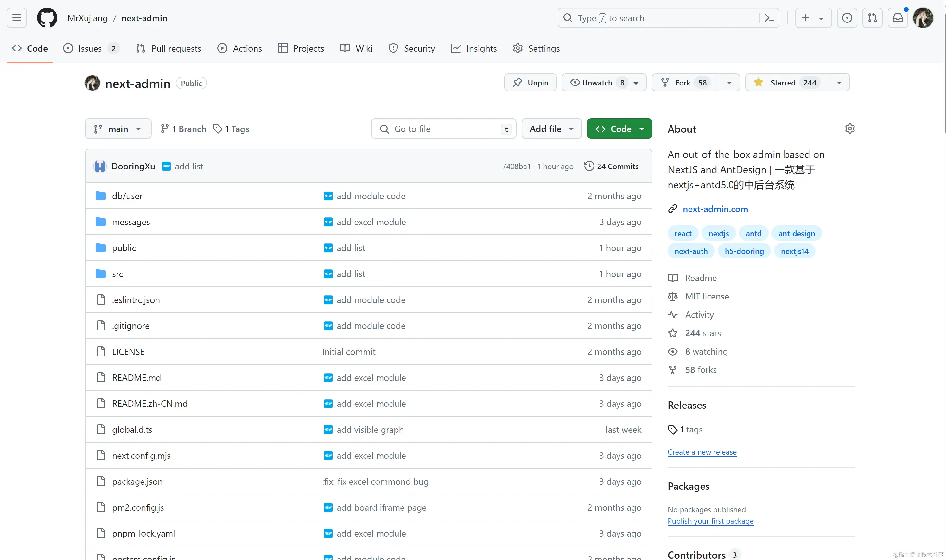Click the src folder icon
This screenshot has width=946, height=560.
[x=101, y=274]
